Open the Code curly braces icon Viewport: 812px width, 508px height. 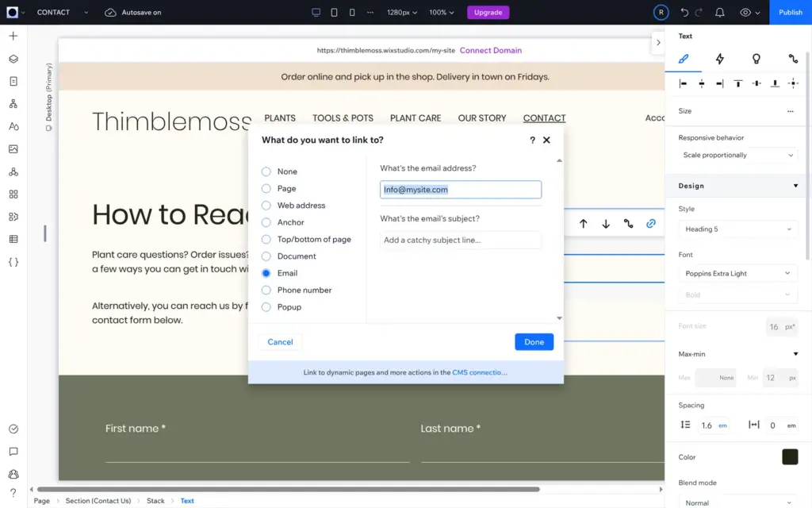[13, 262]
